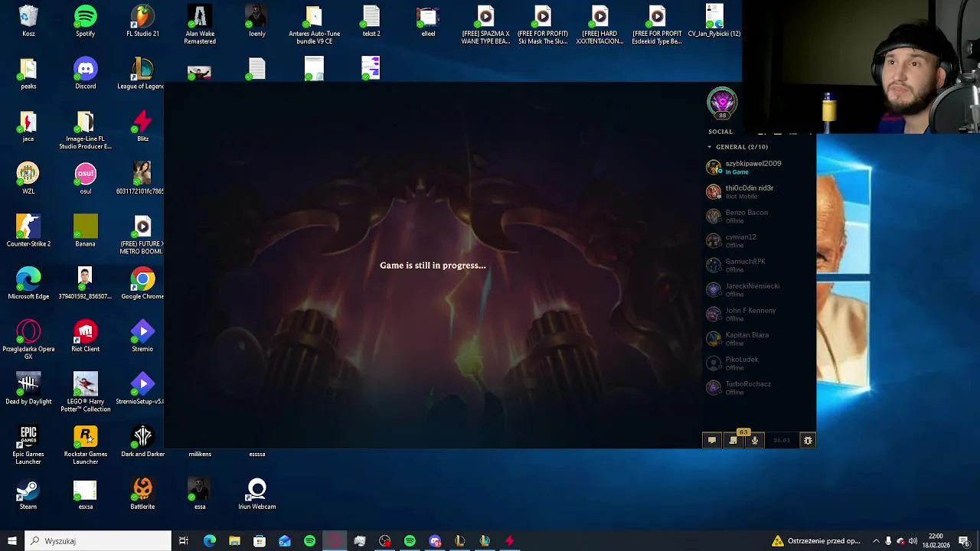The image size is (980, 551).
Task: Open the Windows Start menu
Action: (11, 541)
